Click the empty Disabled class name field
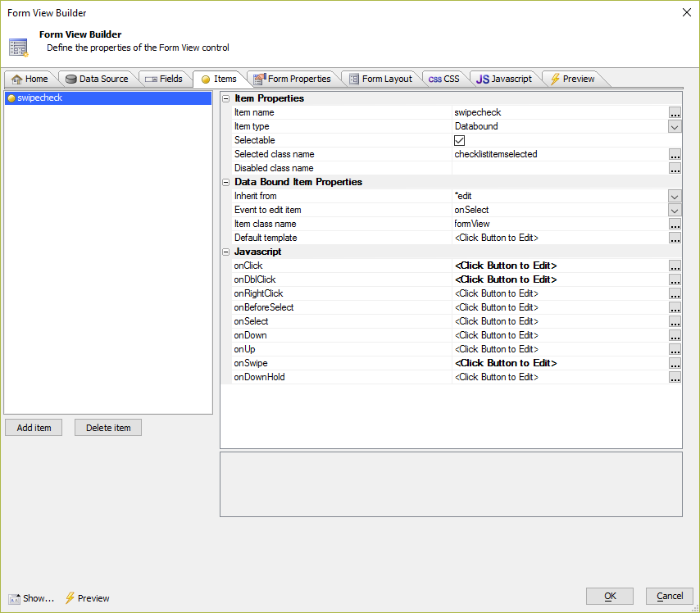The width and height of the screenshot is (700, 613). [560, 168]
